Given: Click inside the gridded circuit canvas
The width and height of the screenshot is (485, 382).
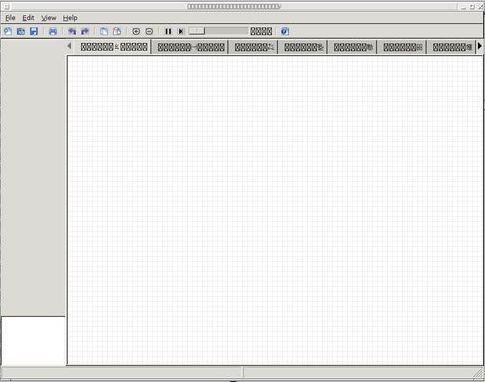Looking at the screenshot, I should [275, 210].
